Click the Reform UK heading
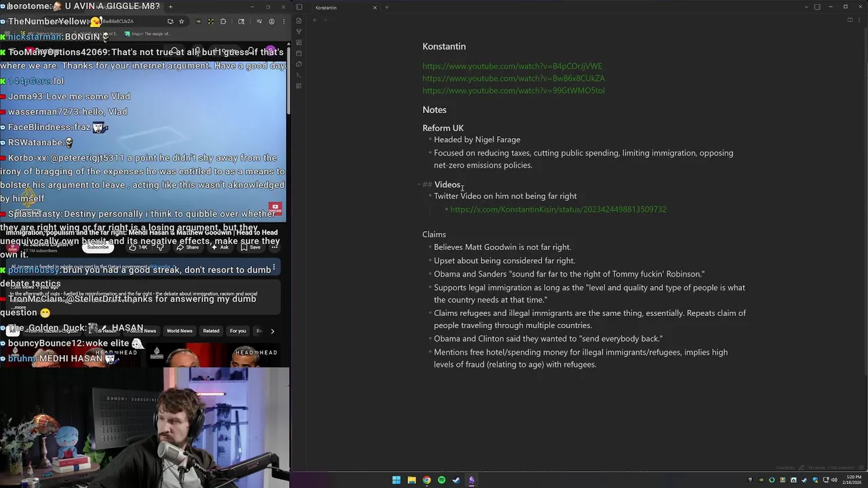868x488 pixels. (443, 128)
